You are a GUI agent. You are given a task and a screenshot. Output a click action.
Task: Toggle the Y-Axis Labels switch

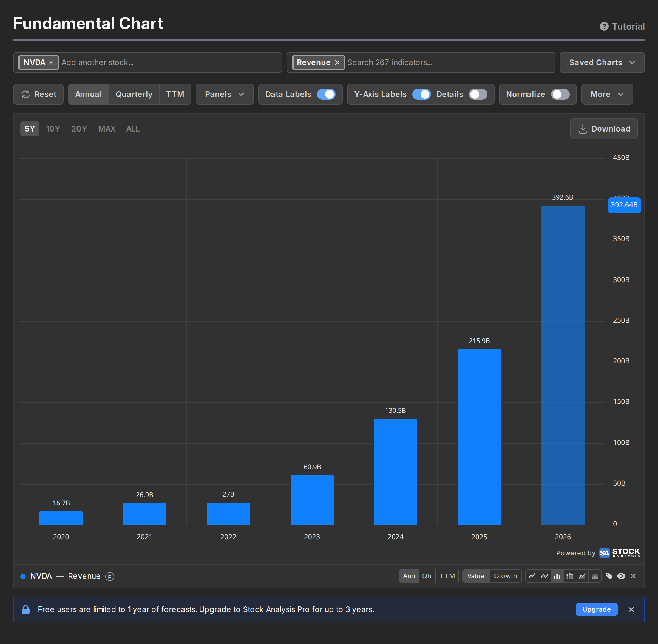coord(421,94)
